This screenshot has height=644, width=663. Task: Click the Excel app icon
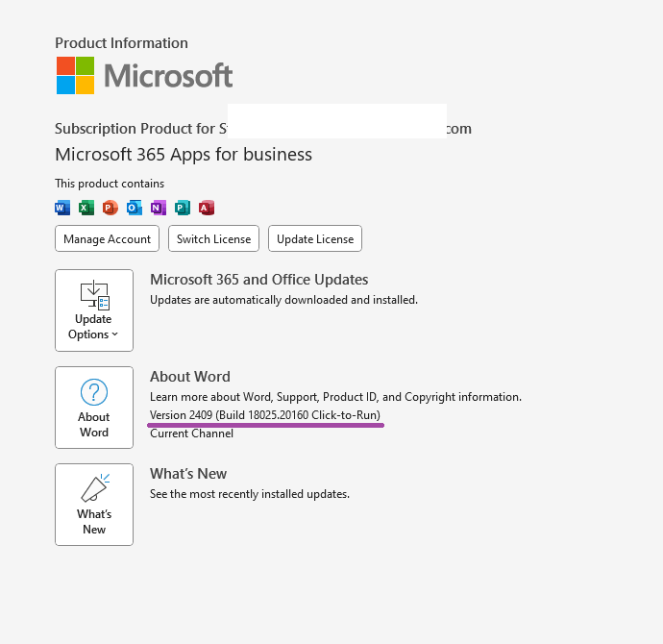pyautogui.click(x=86, y=208)
